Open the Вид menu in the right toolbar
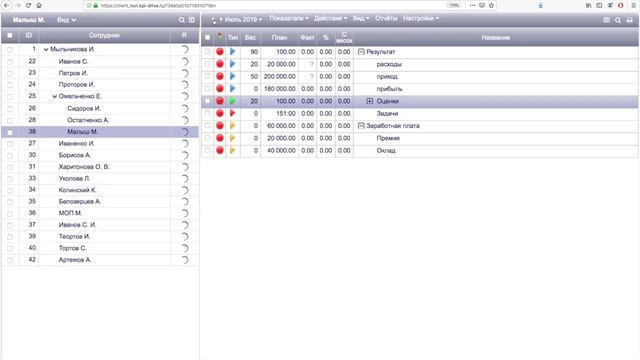 (x=361, y=18)
